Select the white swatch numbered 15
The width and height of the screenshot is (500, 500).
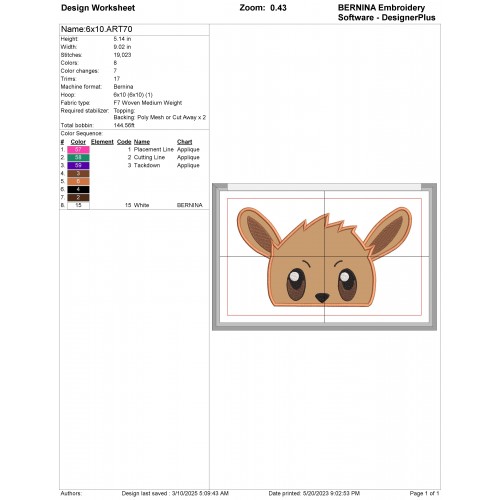78,205
